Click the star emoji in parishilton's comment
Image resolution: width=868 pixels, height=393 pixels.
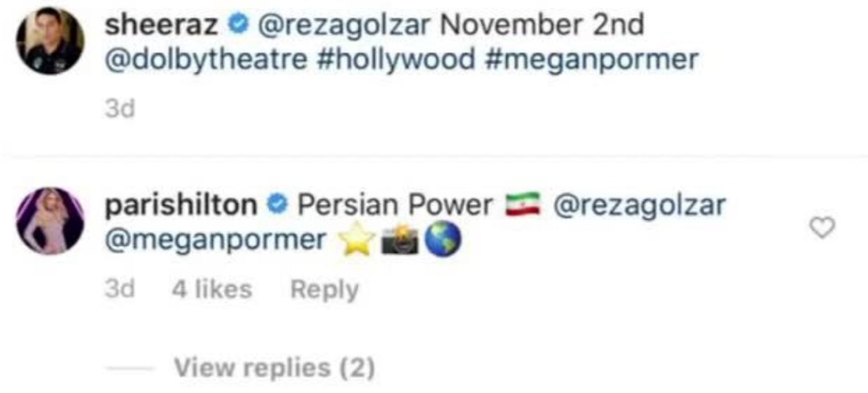[x=358, y=242]
